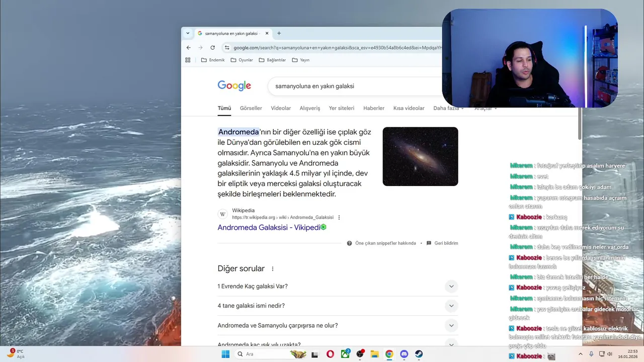Open the Windows Start menu
Screen dimensions: 644x362
pyautogui.click(x=225, y=354)
